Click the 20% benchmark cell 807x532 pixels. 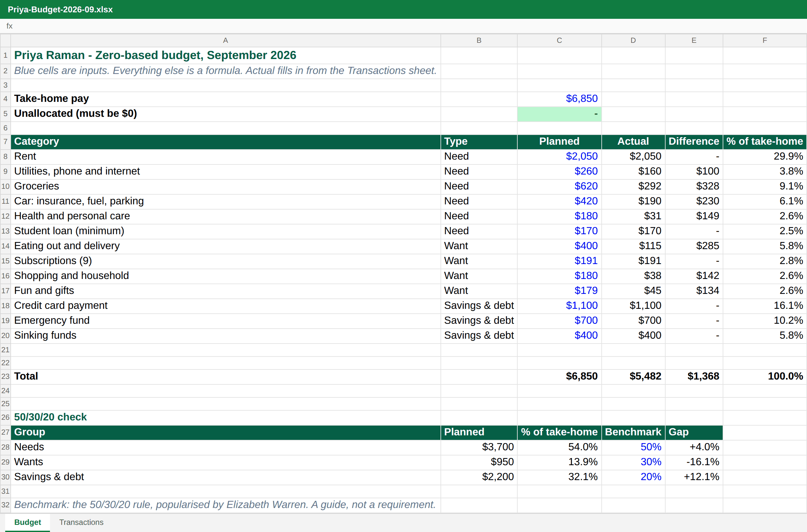tap(633, 477)
